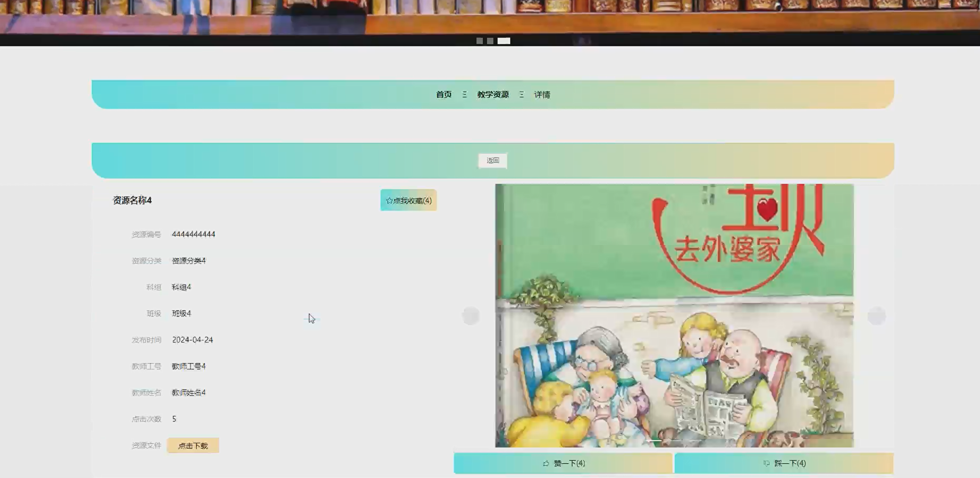The width and height of the screenshot is (980, 478).
Task: Click 详情 breadcrumb item
Action: (x=542, y=94)
